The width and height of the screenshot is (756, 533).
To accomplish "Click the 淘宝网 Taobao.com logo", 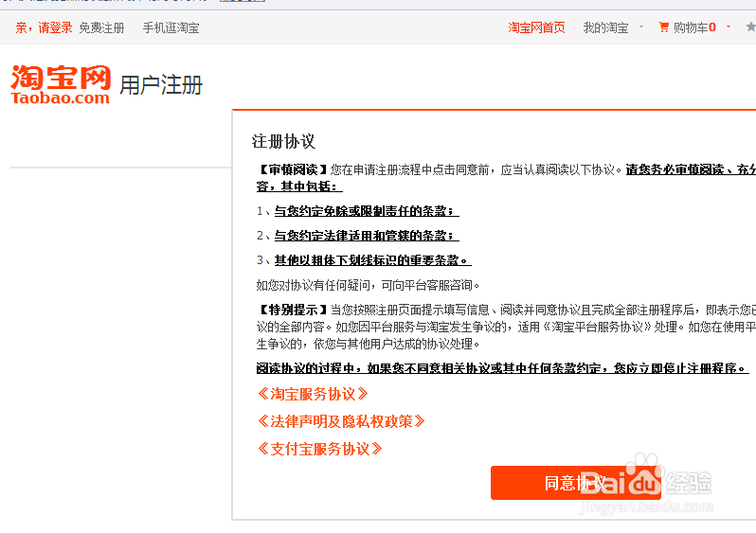I will pos(61,85).
